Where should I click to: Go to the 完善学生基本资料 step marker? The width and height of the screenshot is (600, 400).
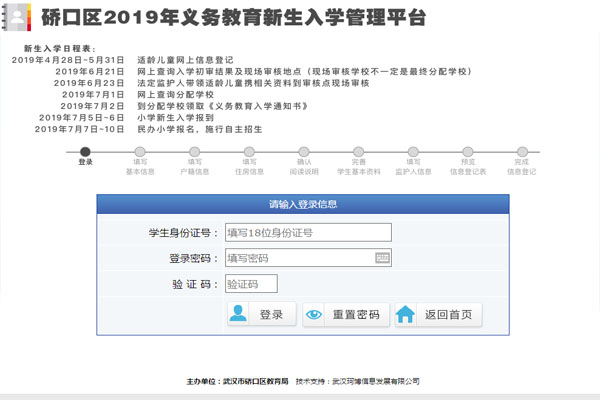(x=358, y=151)
